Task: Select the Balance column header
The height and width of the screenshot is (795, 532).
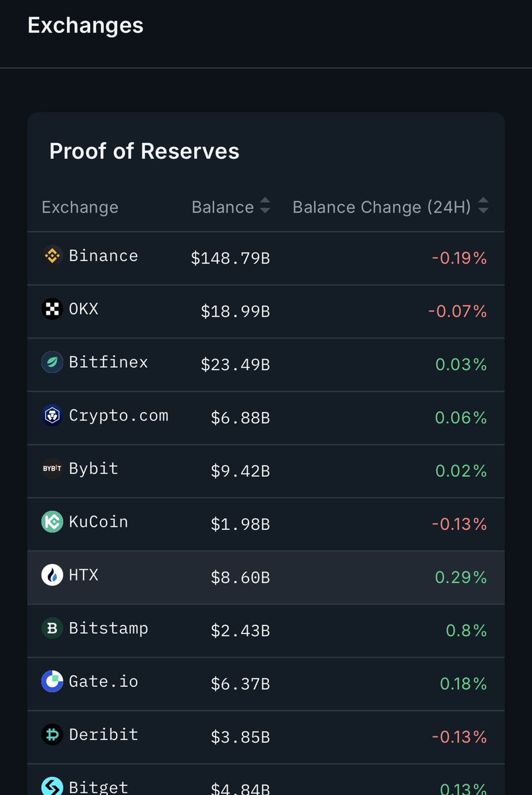Action: pos(223,207)
